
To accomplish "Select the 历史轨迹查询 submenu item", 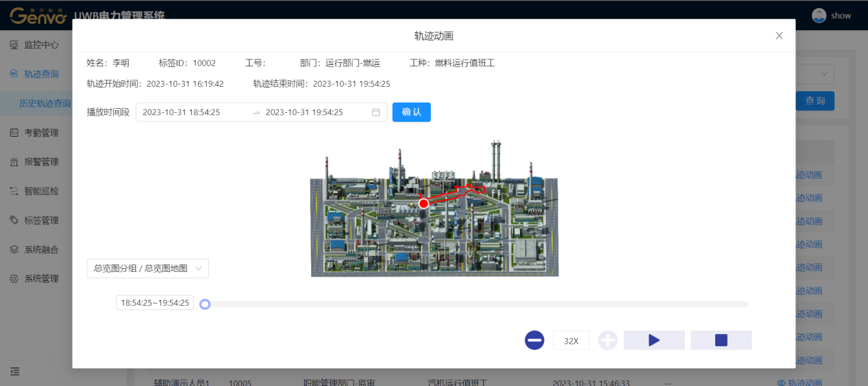I will tap(45, 103).
